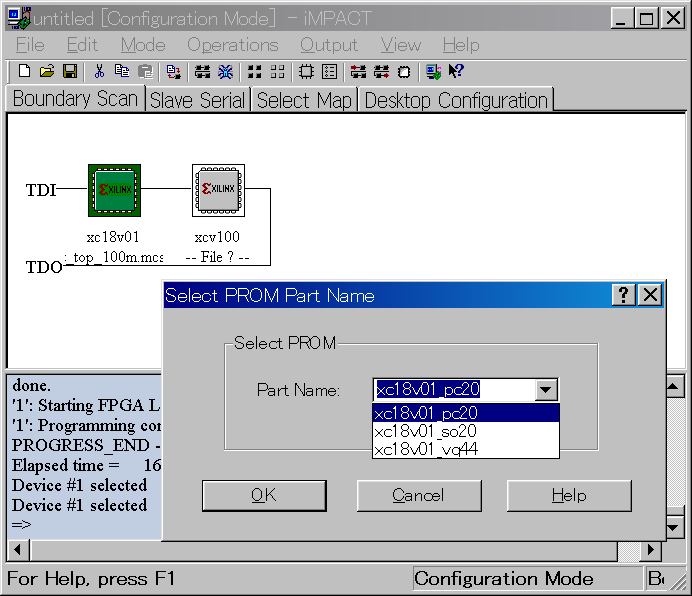
Task: Click the black boundary-scan chain toolbar icon
Action: (x=203, y=72)
